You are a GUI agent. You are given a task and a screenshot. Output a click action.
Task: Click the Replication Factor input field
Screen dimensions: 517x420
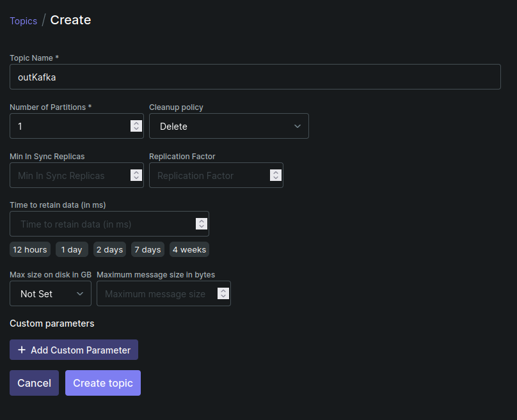pyautogui.click(x=209, y=175)
